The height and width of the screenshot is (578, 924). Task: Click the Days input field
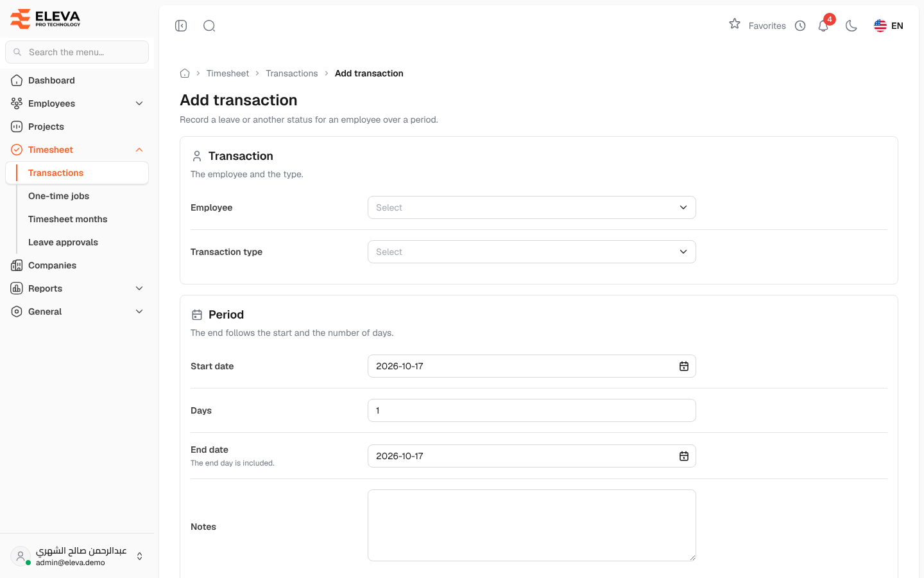click(x=532, y=410)
